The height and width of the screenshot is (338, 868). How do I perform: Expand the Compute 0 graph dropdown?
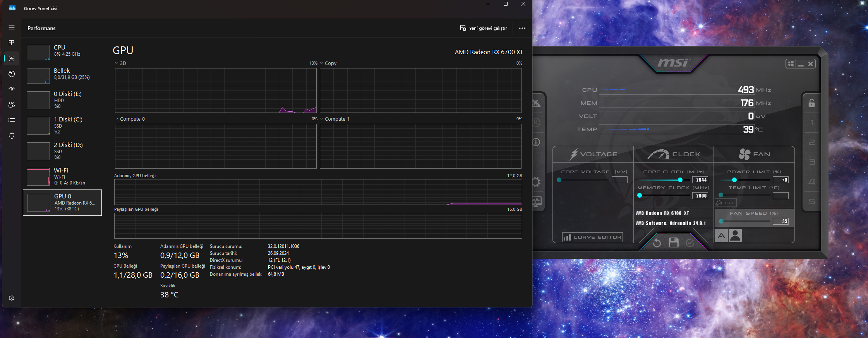pyautogui.click(x=117, y=119)
